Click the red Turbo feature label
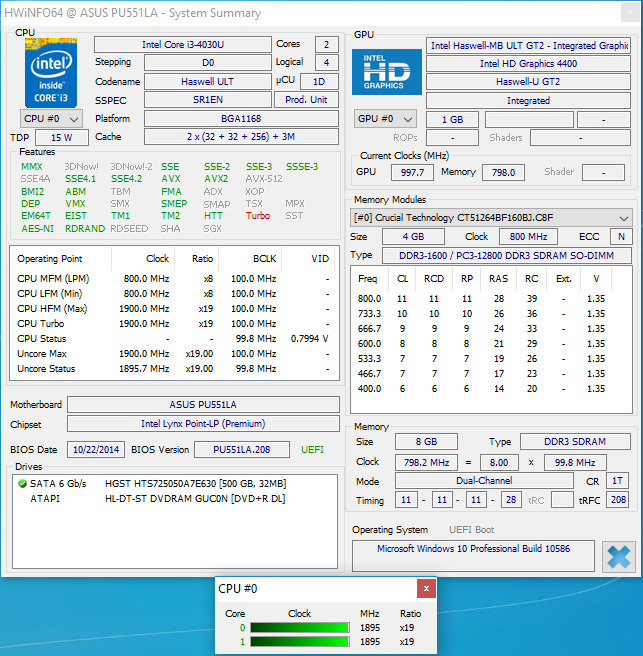The image size is (643, 656). click(x=258, y=216)
